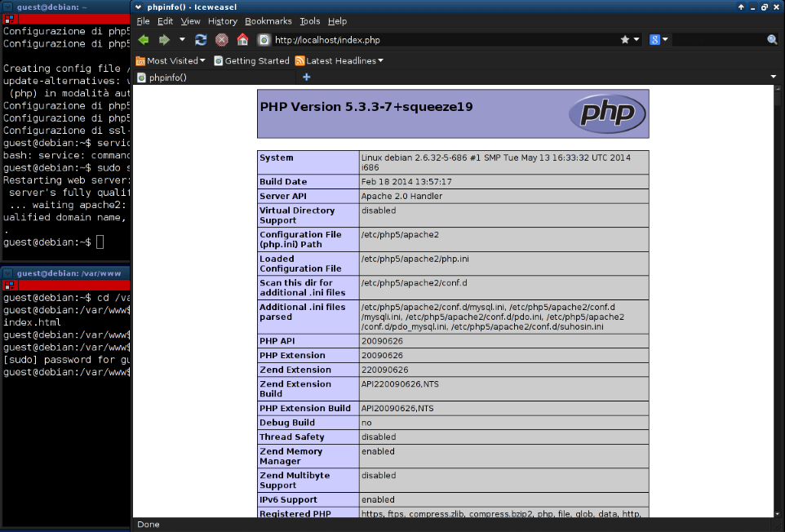The image size is (785, 532).
Task: Select the phpinfo() tab
Action: pyautogui.click(x=215, y=78)
